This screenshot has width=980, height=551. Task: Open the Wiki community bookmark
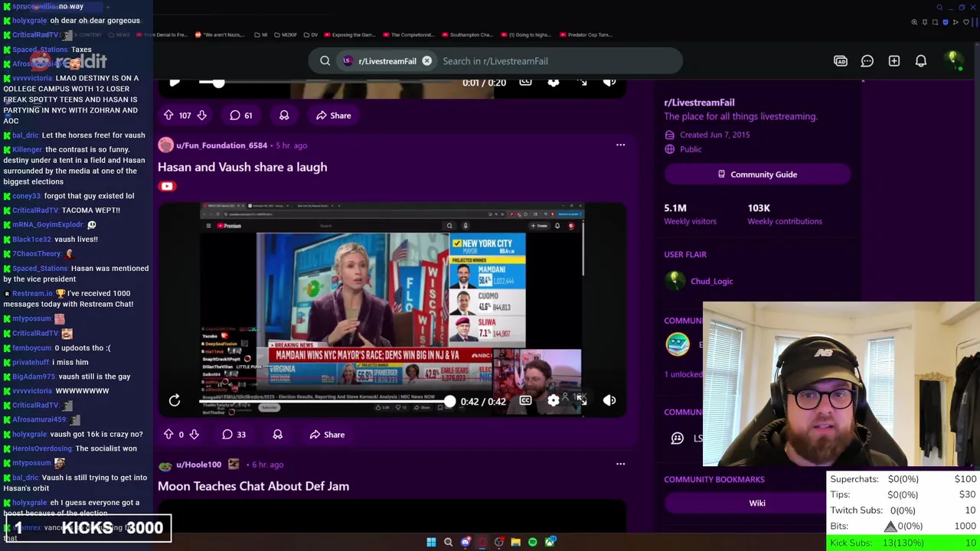(757, 503)
